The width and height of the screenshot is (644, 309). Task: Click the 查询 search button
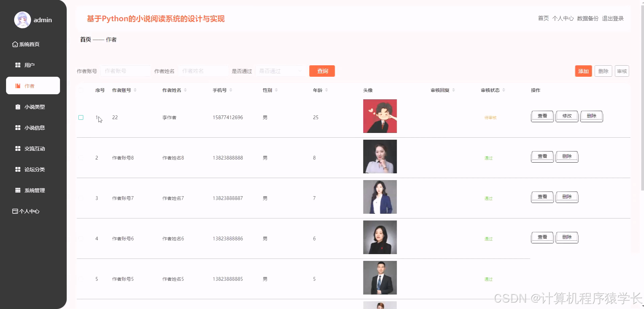click(x=322, y=71)
